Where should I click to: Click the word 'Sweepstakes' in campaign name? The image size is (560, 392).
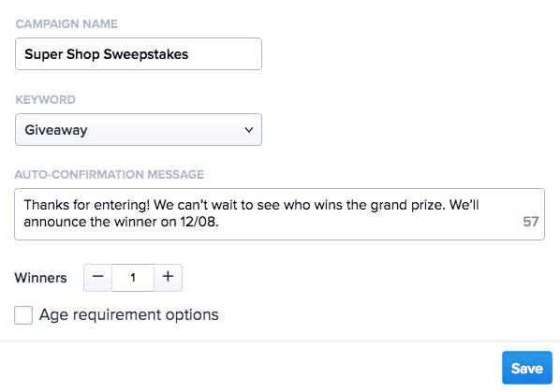(x=146, y=54)
